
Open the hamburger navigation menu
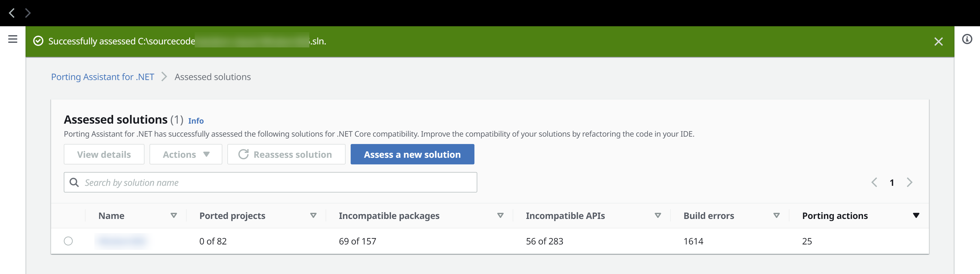[x=13, y=39]
